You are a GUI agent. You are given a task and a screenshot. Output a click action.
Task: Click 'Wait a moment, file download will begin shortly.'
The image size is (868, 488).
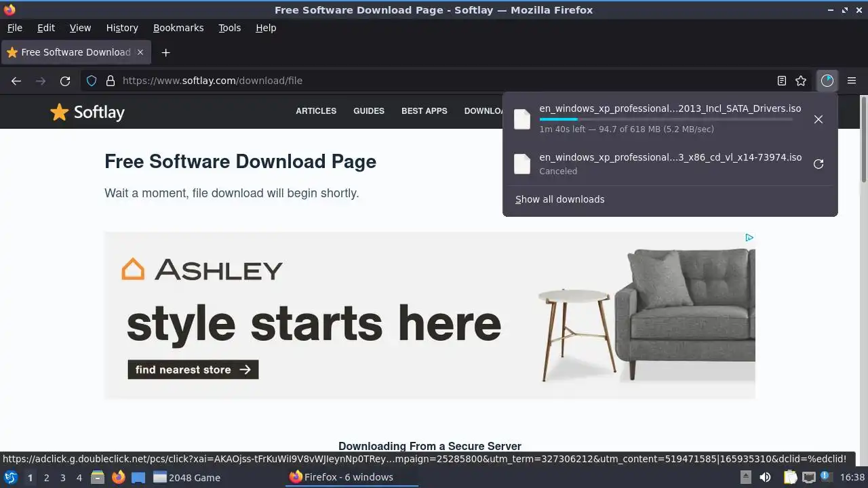coord(232,193)
